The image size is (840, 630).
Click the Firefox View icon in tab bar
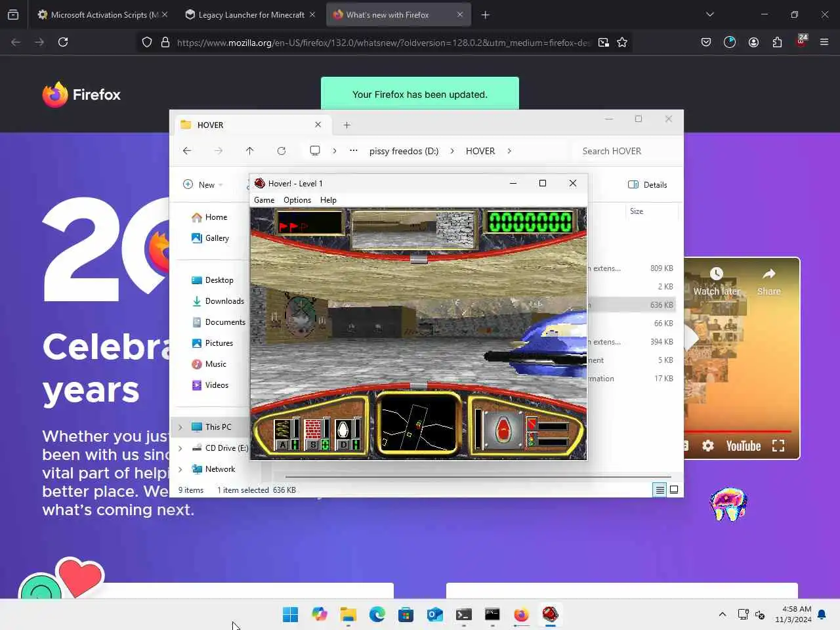click(x=13, y=14)
